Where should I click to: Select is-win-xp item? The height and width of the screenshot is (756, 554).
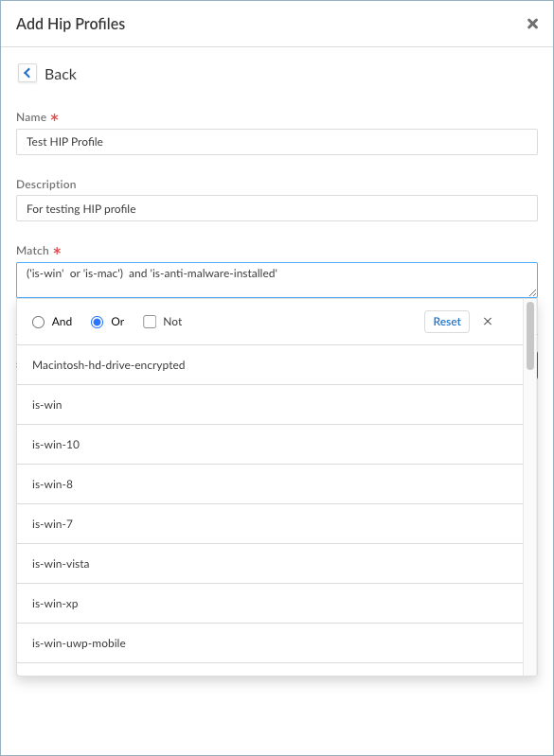(x=270, y=603)
